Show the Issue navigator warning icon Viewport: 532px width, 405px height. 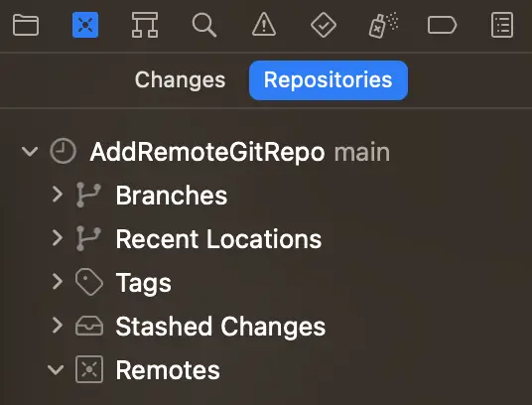click(264, 25)
